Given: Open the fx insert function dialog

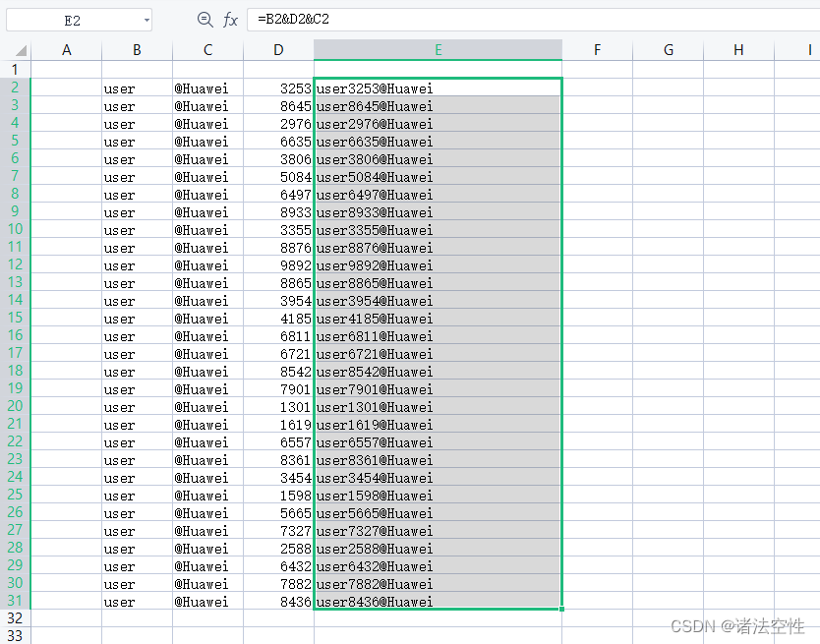Looking at the screenshot, I should (x=230, y=20).
